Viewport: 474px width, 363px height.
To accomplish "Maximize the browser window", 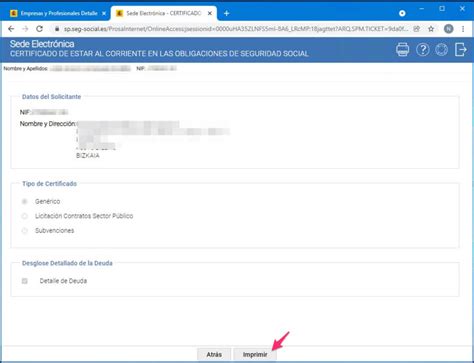I will pos(442,9).
